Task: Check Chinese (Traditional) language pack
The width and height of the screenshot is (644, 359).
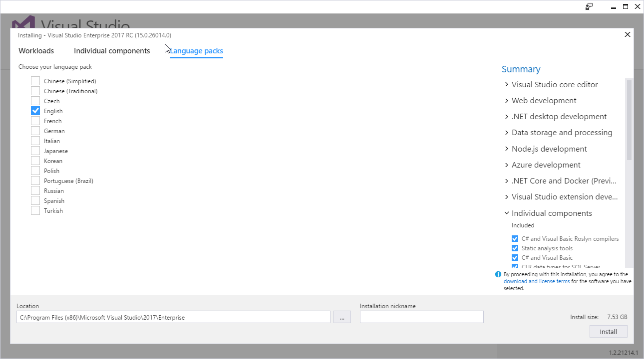Action: pos(35,91)
